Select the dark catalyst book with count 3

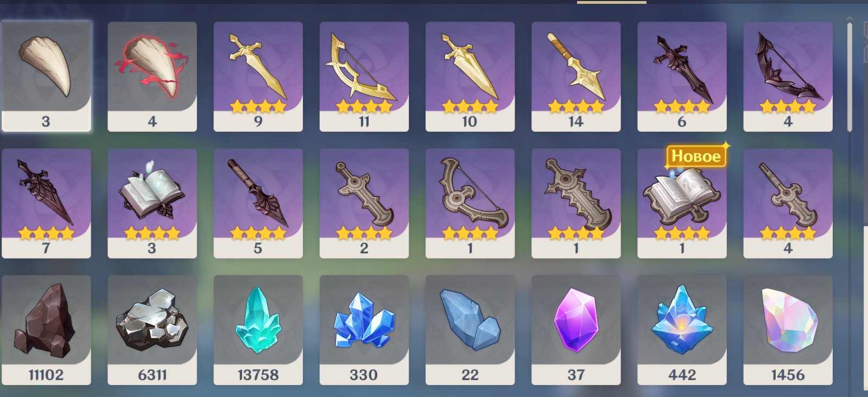click(x=152, y=203)
